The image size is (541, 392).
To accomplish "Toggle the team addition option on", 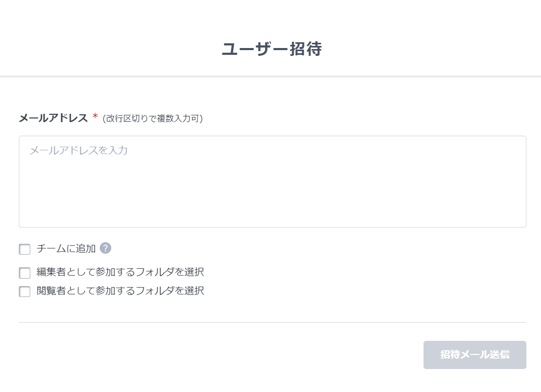I will [x=25, y=249].
